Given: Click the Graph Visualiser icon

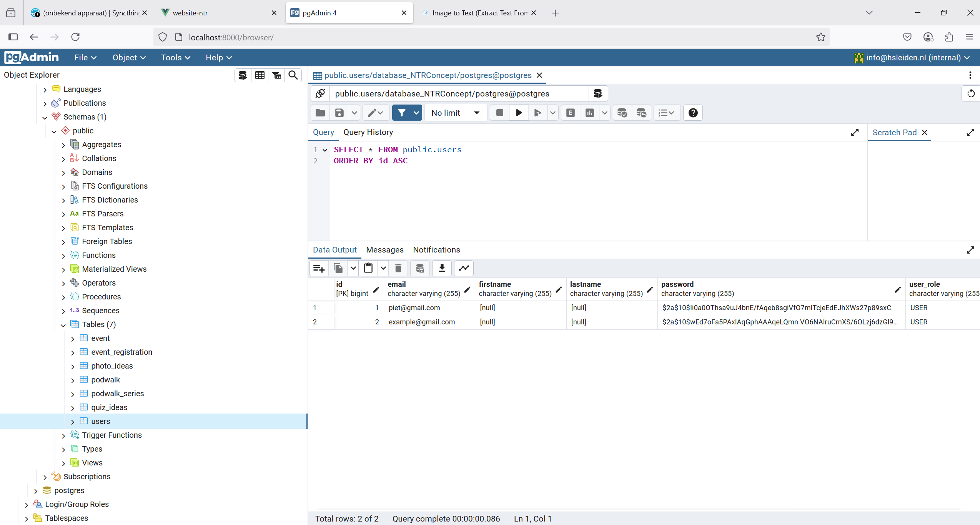Looking at the screenshot, I should 464,268.
